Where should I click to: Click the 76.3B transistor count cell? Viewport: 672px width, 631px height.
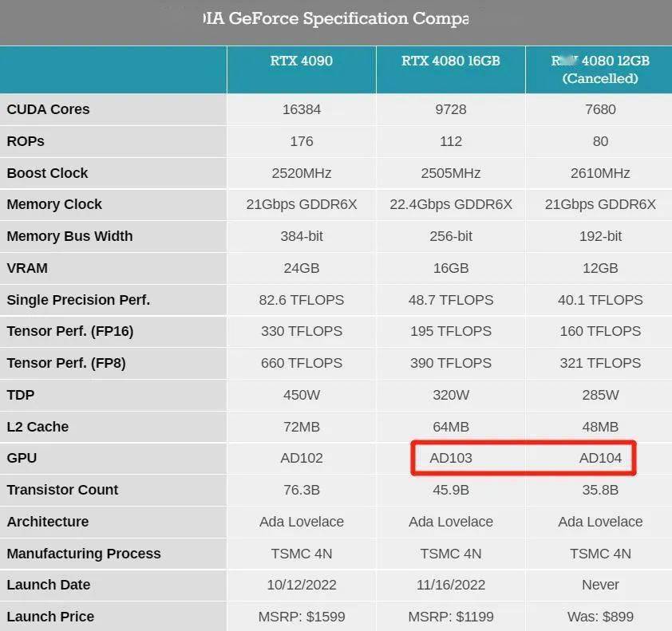(x=301, y=490)
